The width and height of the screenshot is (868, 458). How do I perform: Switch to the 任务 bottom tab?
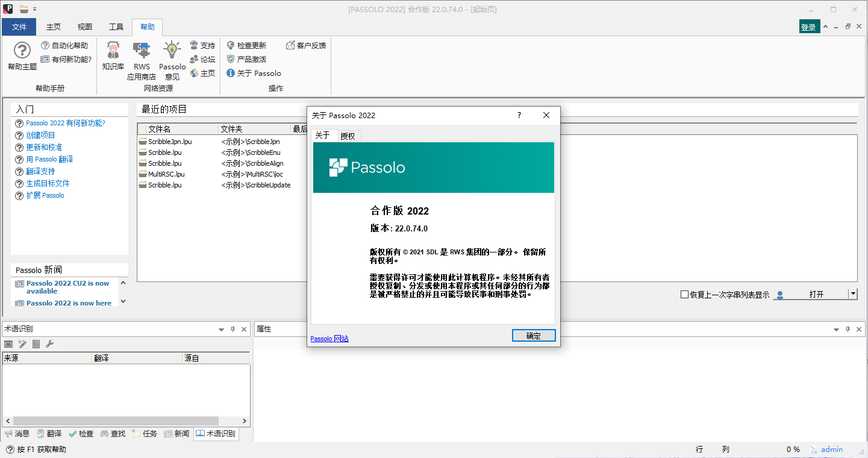coord(145,434)
